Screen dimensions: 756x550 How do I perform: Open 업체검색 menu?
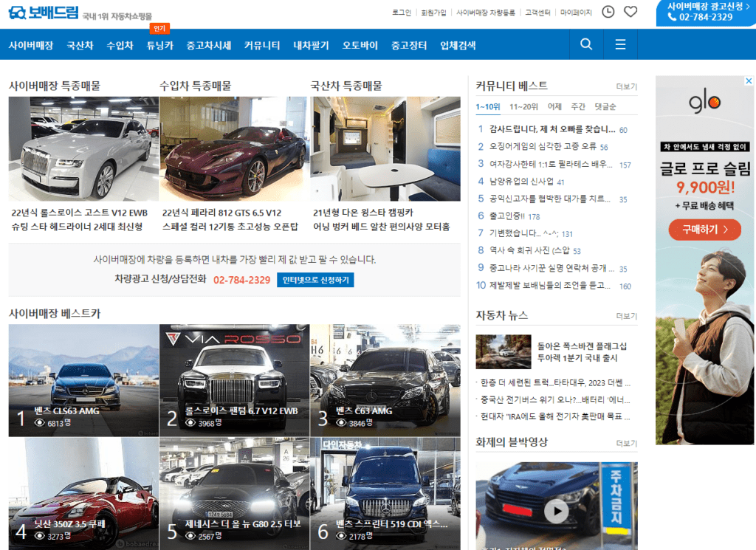(458, 45)
